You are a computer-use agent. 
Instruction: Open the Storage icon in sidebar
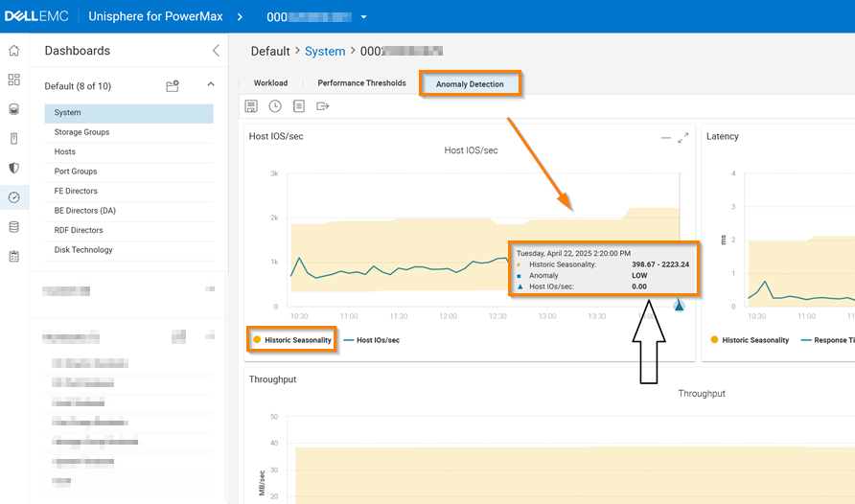coord(13,109)
